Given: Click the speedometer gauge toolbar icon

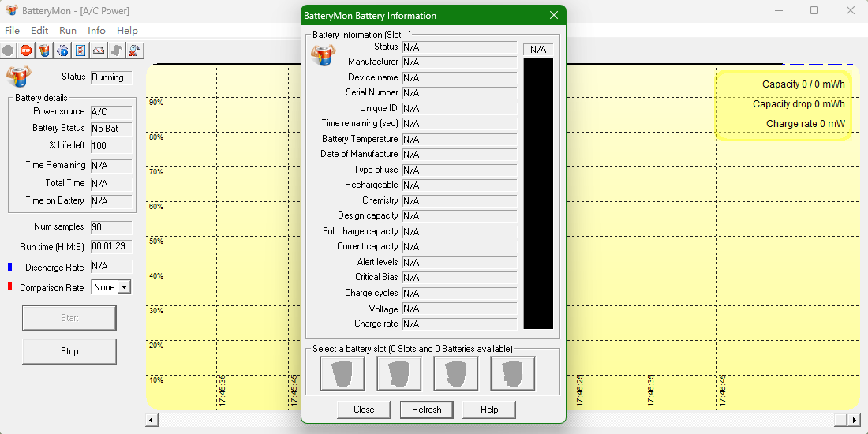Looking at the screenshot, I should tap(99, 51).
